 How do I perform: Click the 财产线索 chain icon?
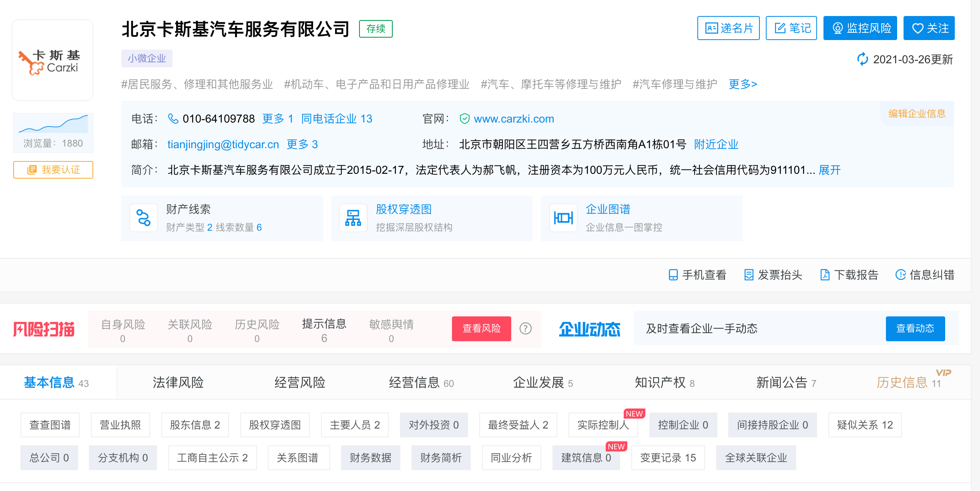[143, 218]
